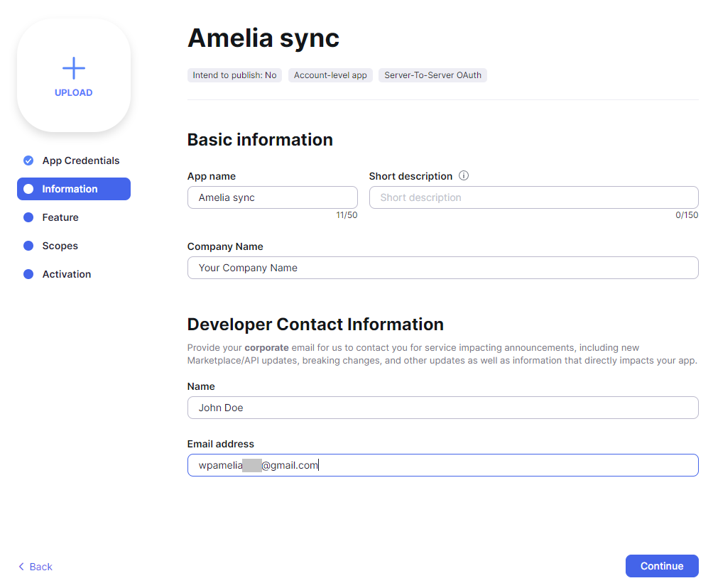Focus the App name input field
This screenshot has height=588, width=713.
click(272, 197)
